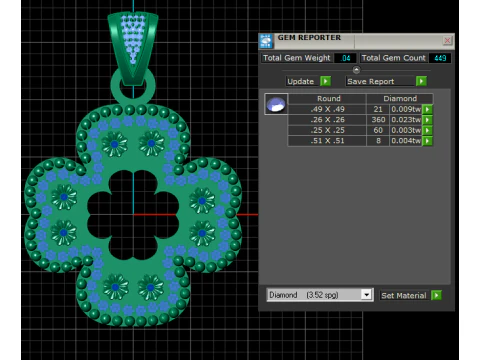Select the round gem thumbnail
480x360 pixels.
(x=276, y=104)
